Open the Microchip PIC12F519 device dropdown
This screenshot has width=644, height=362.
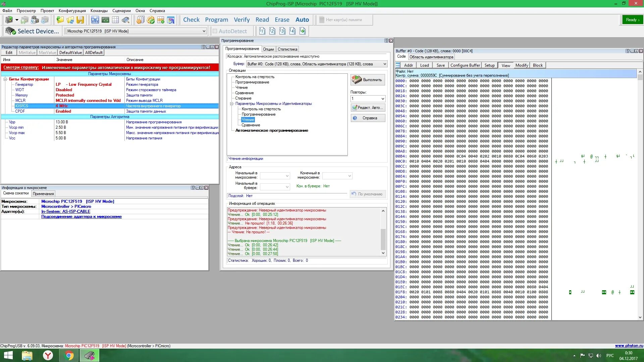click(x=204, y=31)
